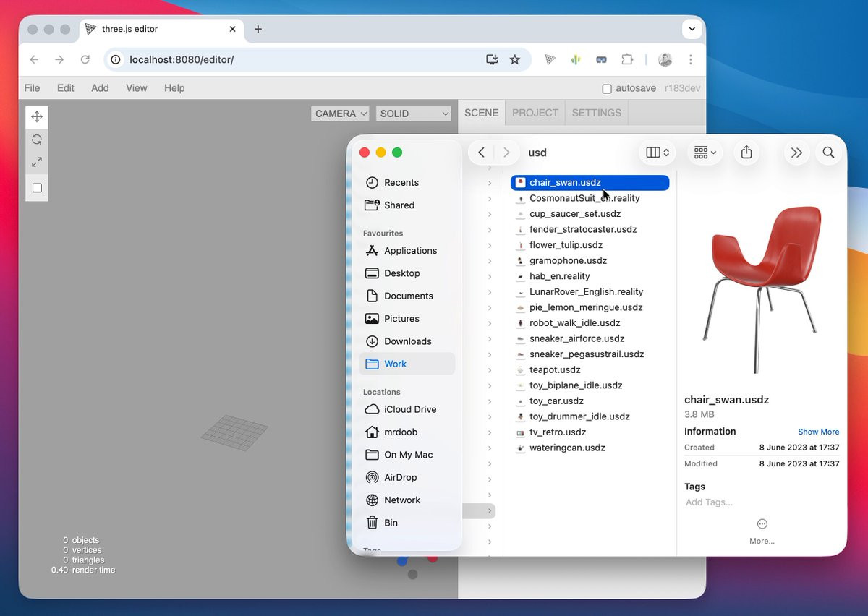Open the File menu in three.js editor
The height and width of the screenshot is (616, 868).
coord(32,88)
